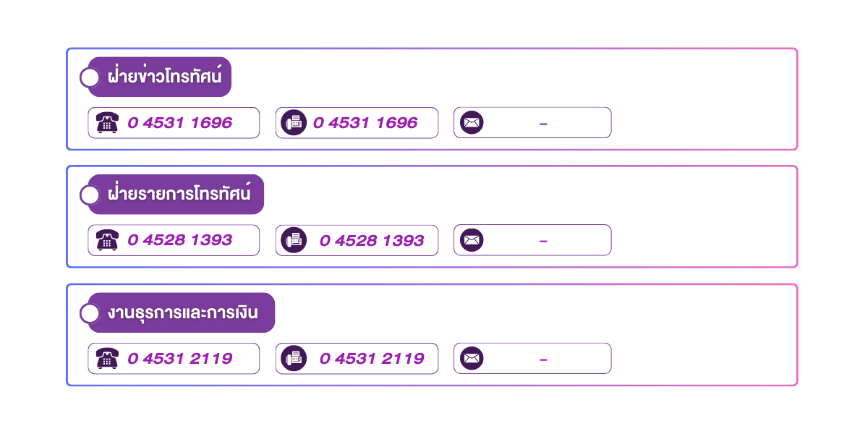Click the empty email field in ฝ่ายข่าวโทรทัศน์ row
868x434 pixels.
(x=543, y=124)
